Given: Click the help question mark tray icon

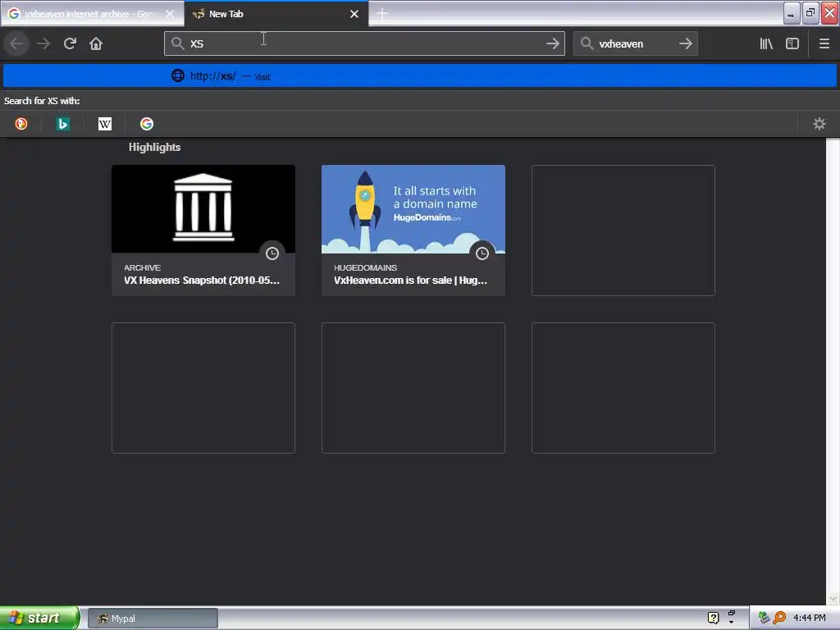Looking at the screenshot, I should tap(713, 618).
